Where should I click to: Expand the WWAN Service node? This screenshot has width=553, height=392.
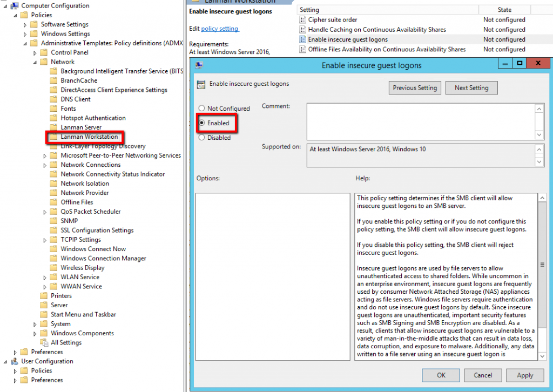click(x=45, y=287)
